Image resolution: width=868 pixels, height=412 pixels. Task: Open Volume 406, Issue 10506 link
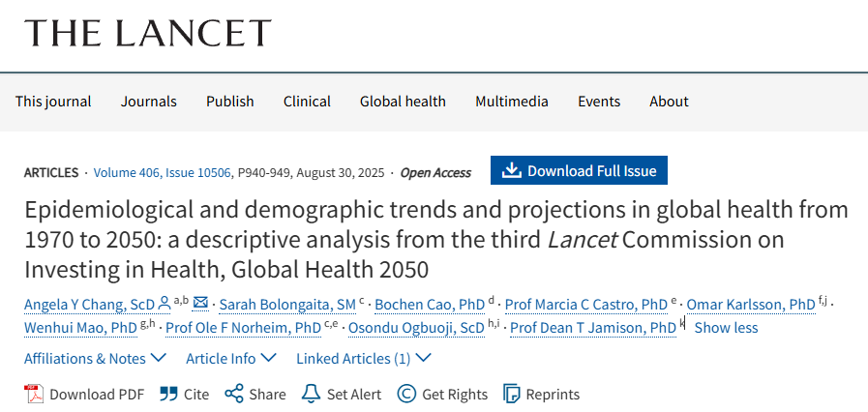[x=163, y=172]
